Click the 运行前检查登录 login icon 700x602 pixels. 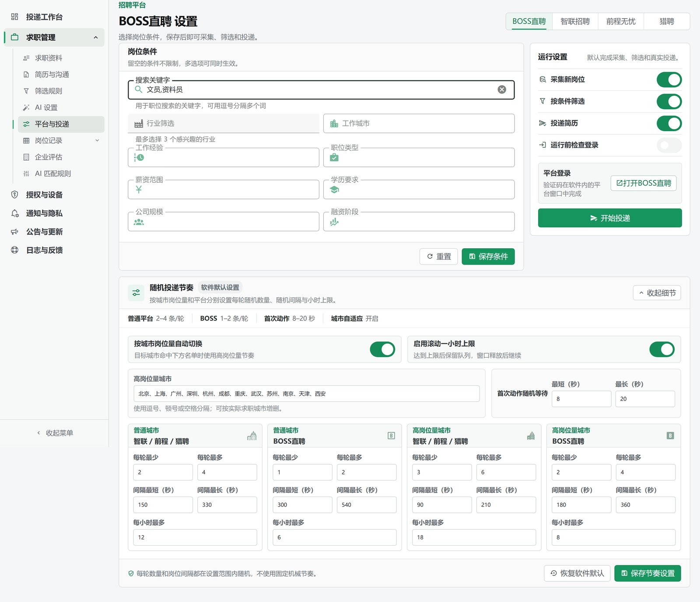542,145
